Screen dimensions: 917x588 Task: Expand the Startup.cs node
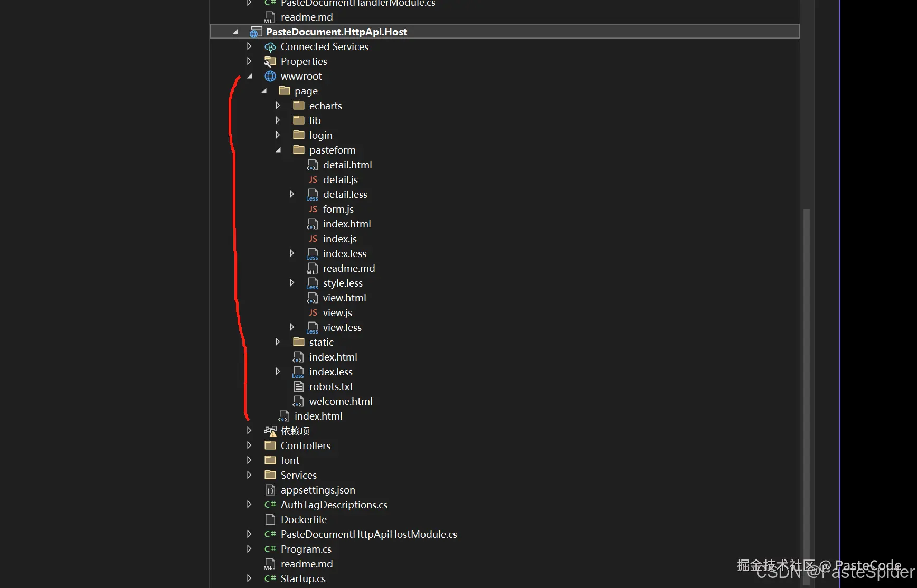[249, 578]
